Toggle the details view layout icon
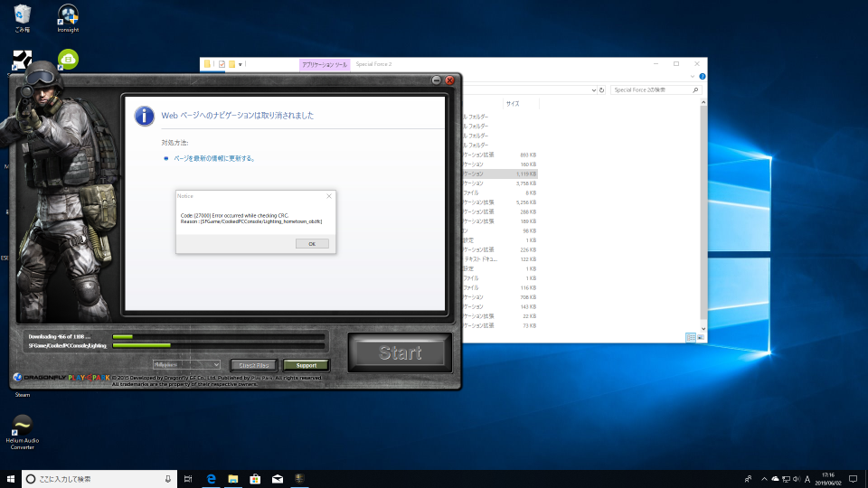Screen dimensions: 868x488 (x=690, y=337)
